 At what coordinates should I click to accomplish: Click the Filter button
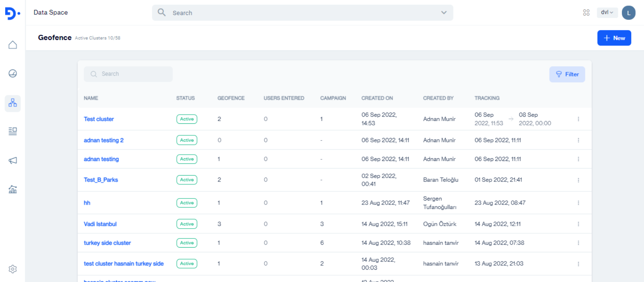(x=567, y=74)
